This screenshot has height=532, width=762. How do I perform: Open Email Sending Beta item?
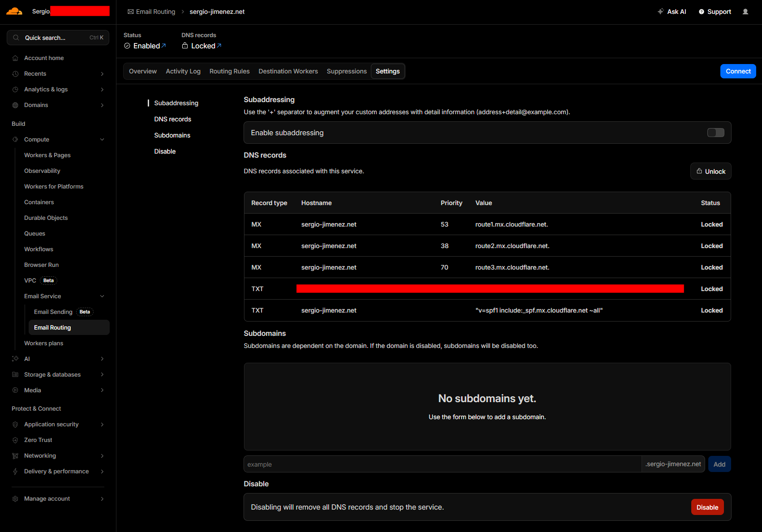click(64, 312)
